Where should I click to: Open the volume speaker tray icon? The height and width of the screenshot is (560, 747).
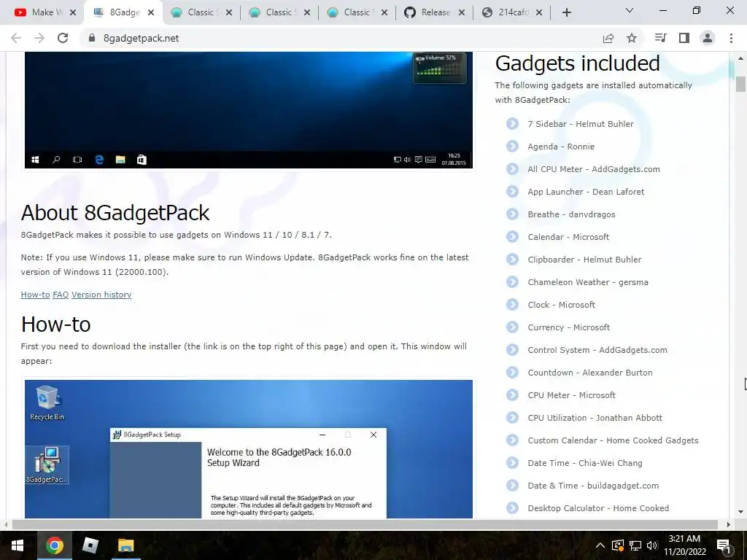pyautogui.click(x=652, y=545)
